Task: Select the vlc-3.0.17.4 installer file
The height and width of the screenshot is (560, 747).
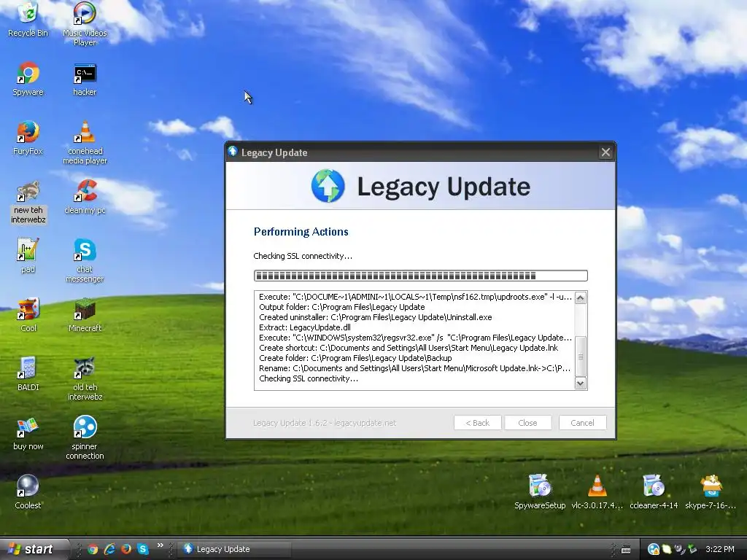Action: point(597,492)
